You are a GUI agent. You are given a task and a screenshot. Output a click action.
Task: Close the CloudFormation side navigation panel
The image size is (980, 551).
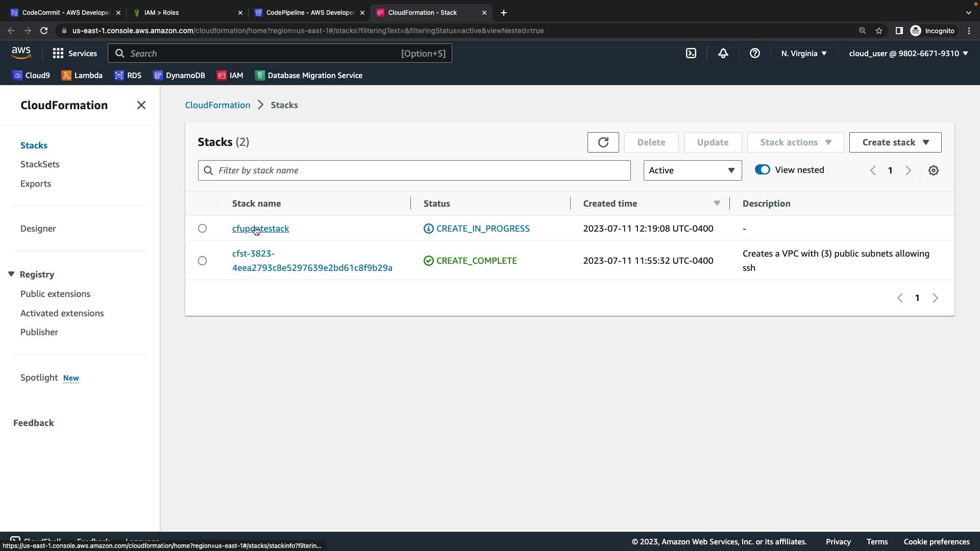[x=141, y=105]
